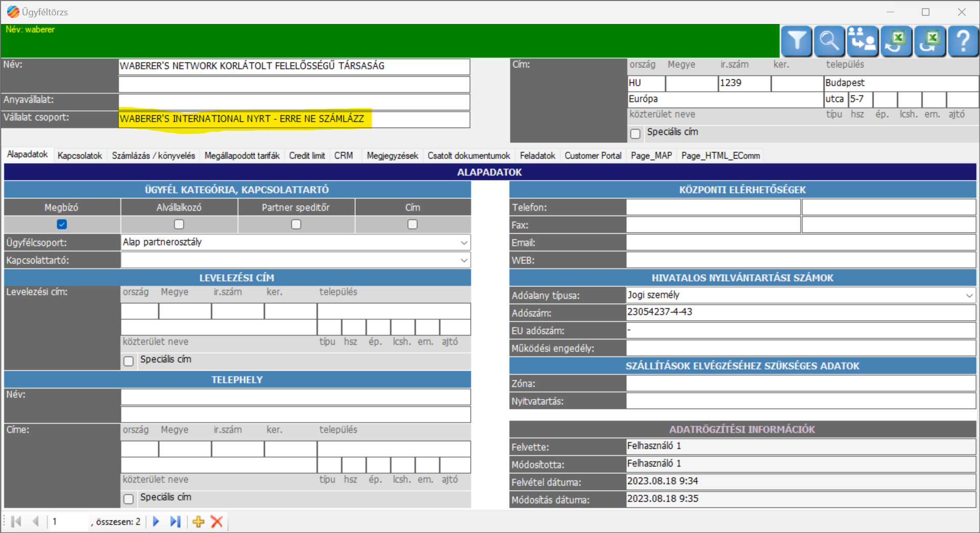Click the Módosítás dátuma value
980x533 pixels.
click(801, 499)
